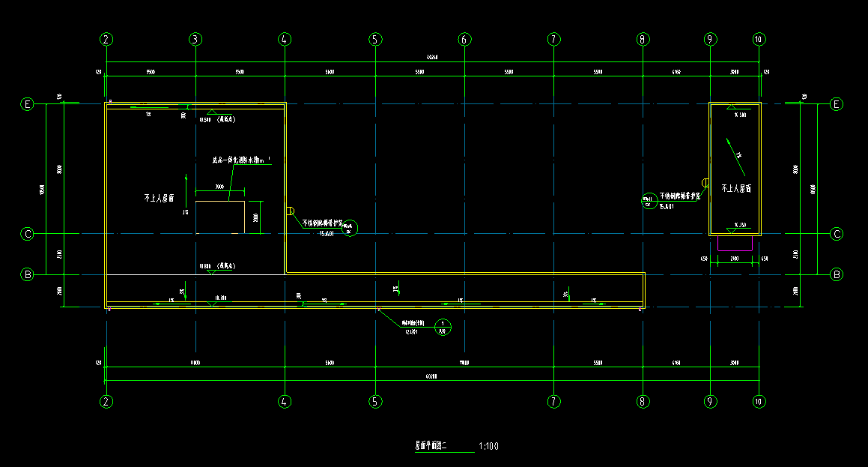The width and height of the screenshot is (868, 467).
Task: Click the orange rectangle outline in left roof
Action: tap(220, 217)
